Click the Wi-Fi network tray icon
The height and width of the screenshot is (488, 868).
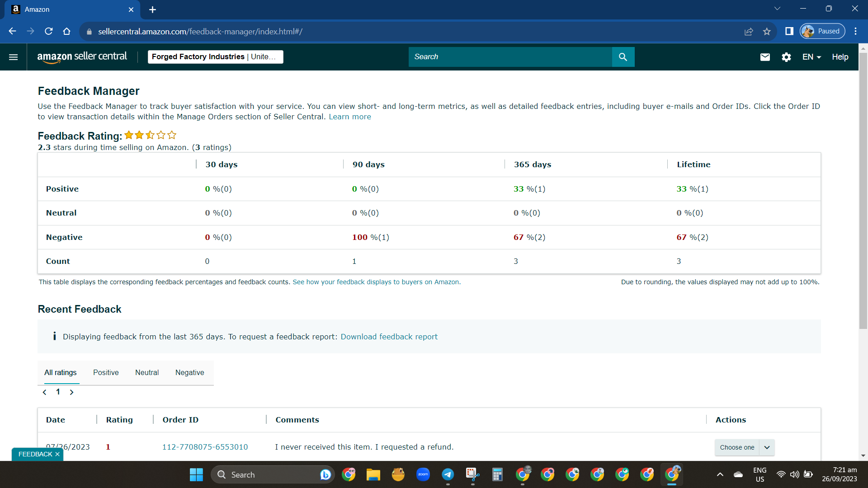[x=781, y=474]
